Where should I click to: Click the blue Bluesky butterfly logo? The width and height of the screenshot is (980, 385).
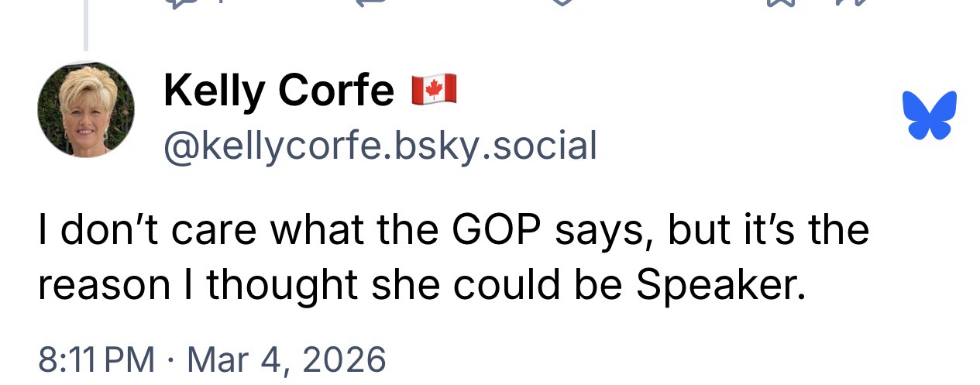929,115
